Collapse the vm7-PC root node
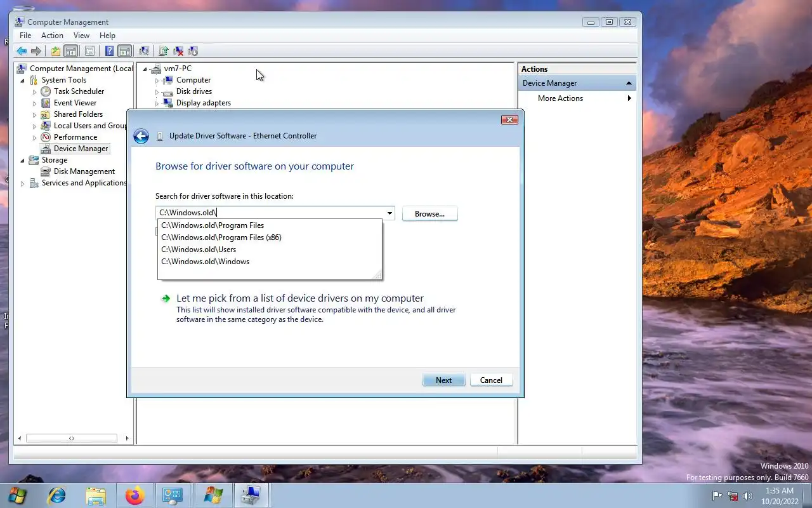Screen dimensions: 812x508 (145, 69)
